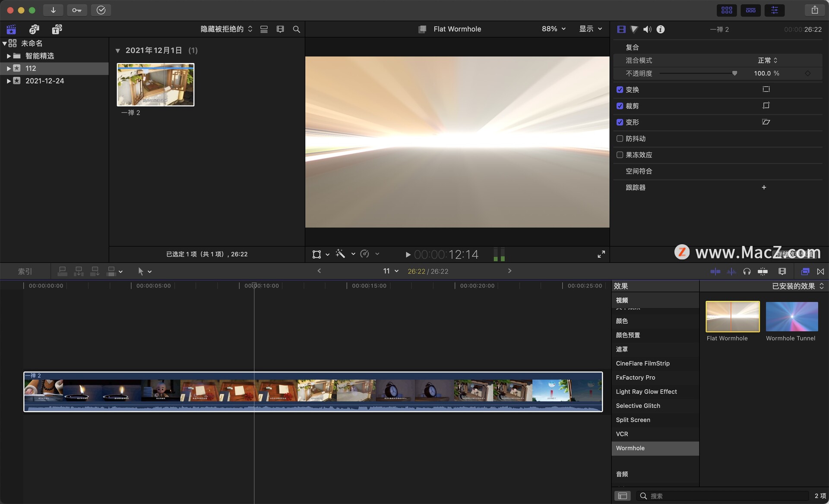Enable the 防抖动 stabilization checkbox

click(620, 139)
